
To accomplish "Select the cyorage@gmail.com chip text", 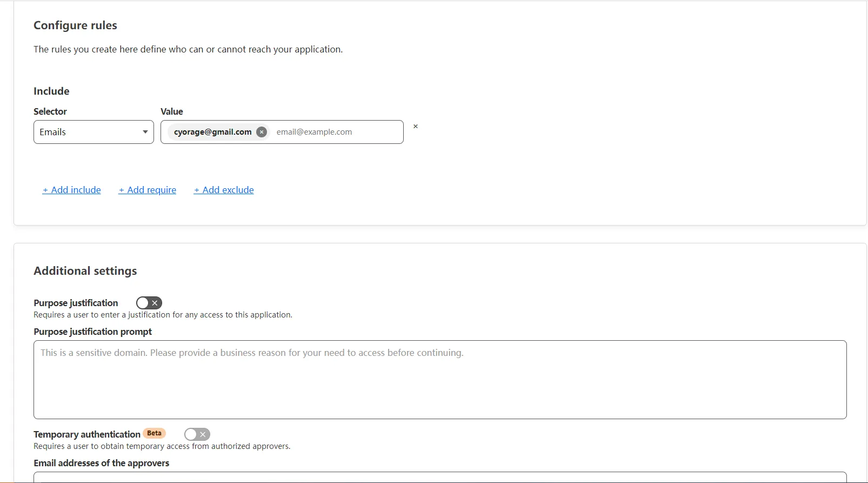I will click(212, 132).
